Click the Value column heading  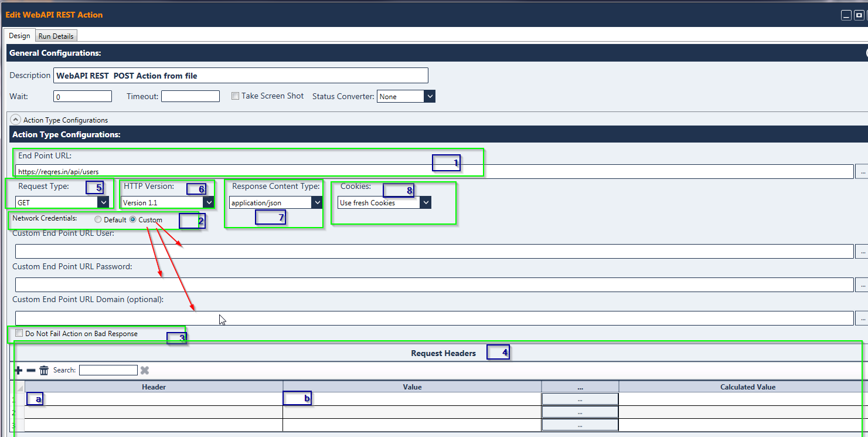pyautogui.click(x=413, y=387)
